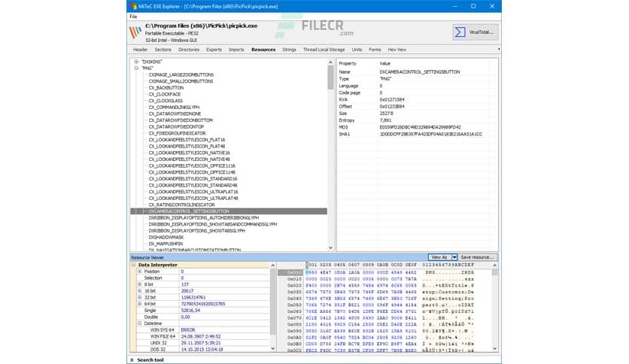Select CX_COMMANDLINKGLYPH resource
Viewport: 629px width, 364px height.
(174, 108)
